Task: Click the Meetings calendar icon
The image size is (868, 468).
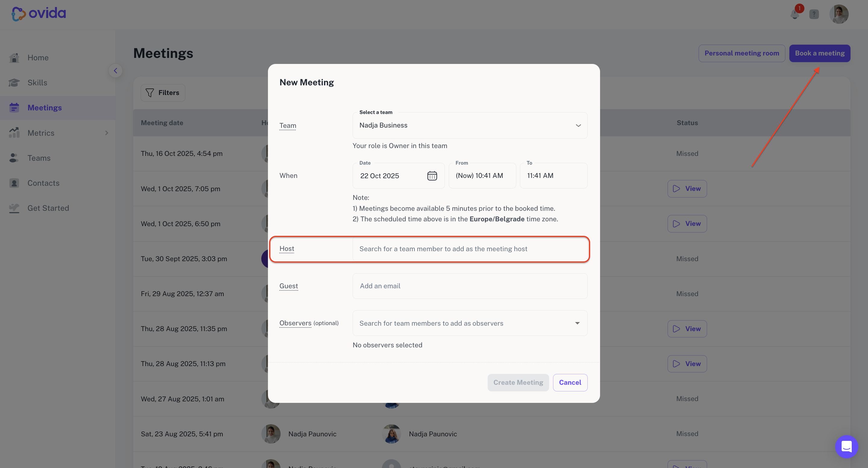Action: pyautogui.click(x=14, y=108)
